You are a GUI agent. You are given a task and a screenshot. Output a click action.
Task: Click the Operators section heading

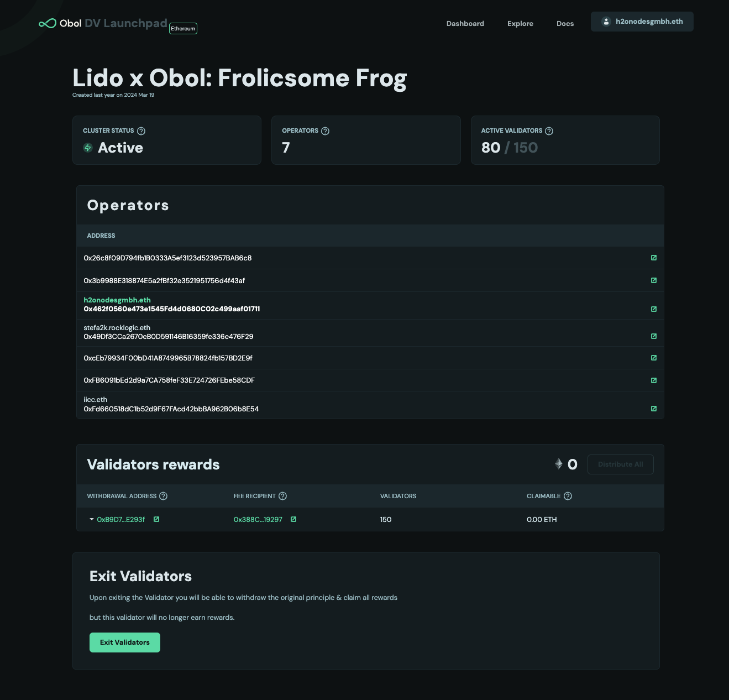128,205
